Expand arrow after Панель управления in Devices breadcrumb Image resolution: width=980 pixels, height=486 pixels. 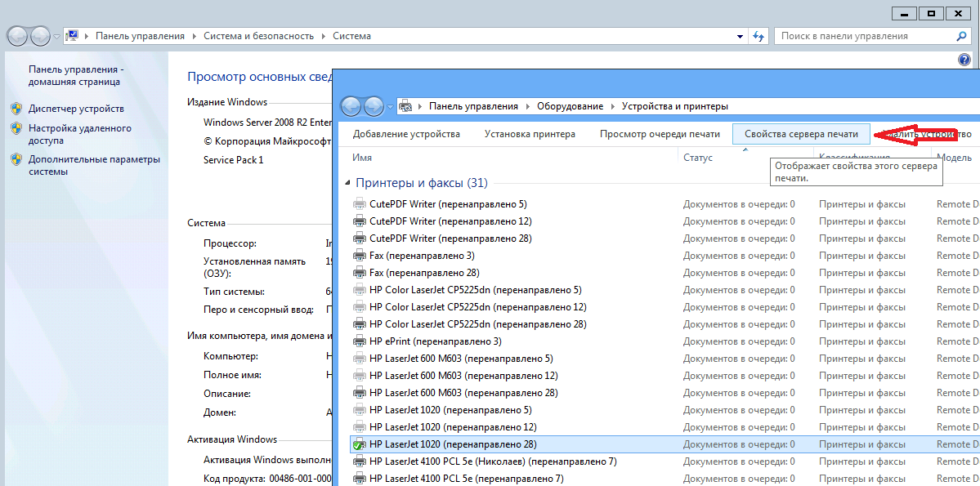[527, 106]
